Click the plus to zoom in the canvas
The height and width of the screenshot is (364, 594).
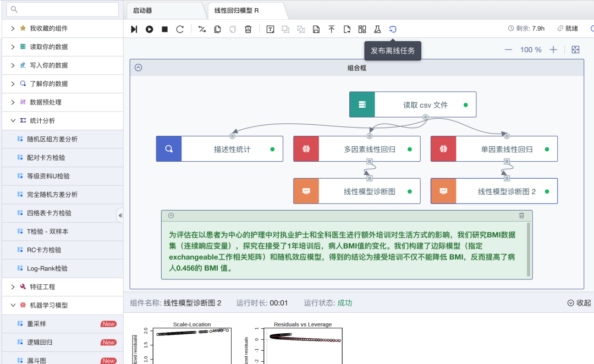[x=553, y=49]
